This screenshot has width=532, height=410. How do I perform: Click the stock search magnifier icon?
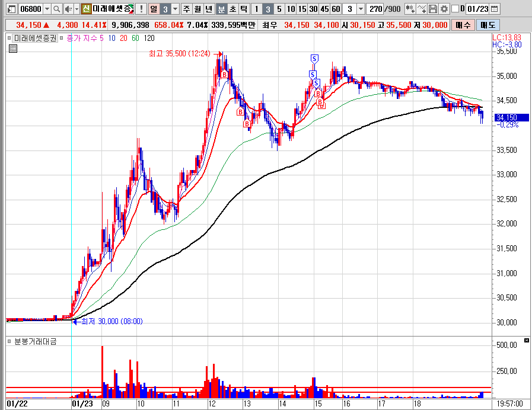click(56, 9)
